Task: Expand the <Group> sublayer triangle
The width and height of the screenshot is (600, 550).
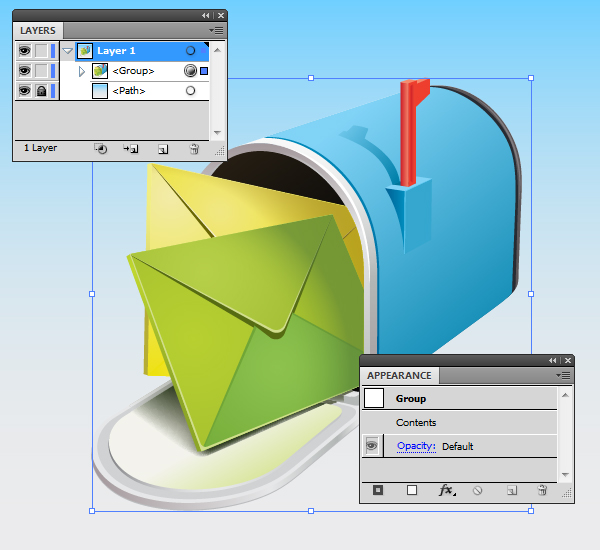Action: 82,71
